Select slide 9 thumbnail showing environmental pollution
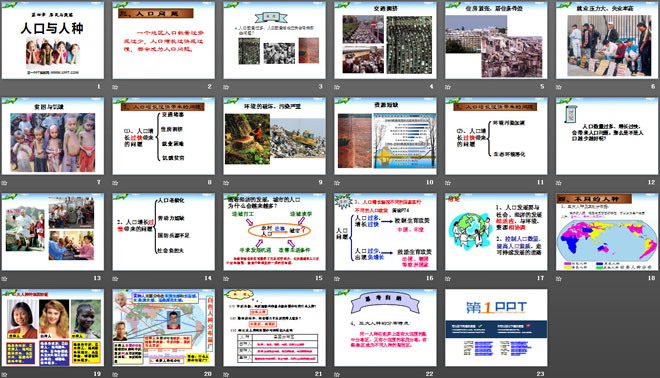Image resolution: width=660 pixels, height=378 pixels. click(274, 136)
